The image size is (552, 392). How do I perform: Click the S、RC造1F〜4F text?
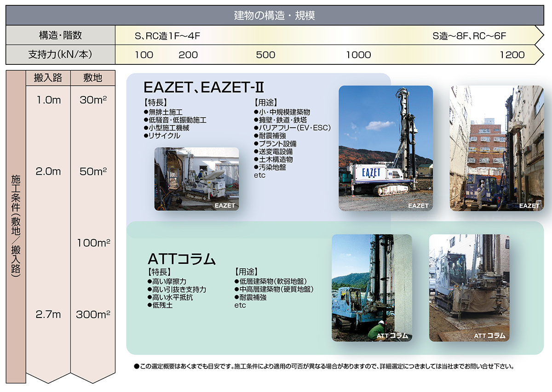(x=167, y=36)
